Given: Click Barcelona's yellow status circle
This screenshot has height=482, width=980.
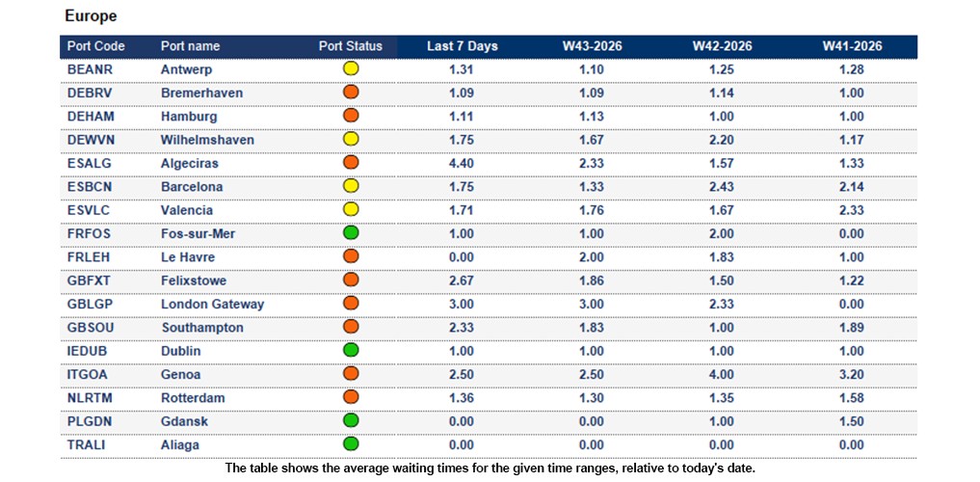Looking at the screenshot, I should click(x=351, y=186).
